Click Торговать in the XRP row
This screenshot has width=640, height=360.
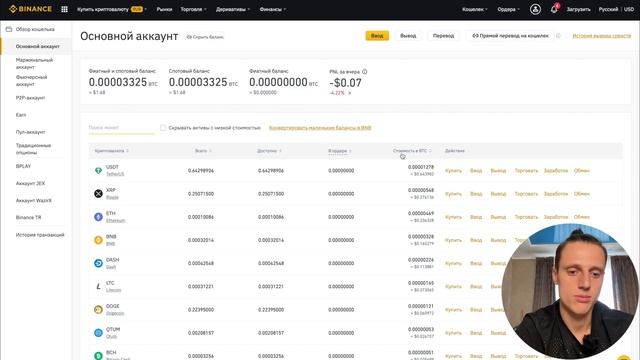coord(526,194)
